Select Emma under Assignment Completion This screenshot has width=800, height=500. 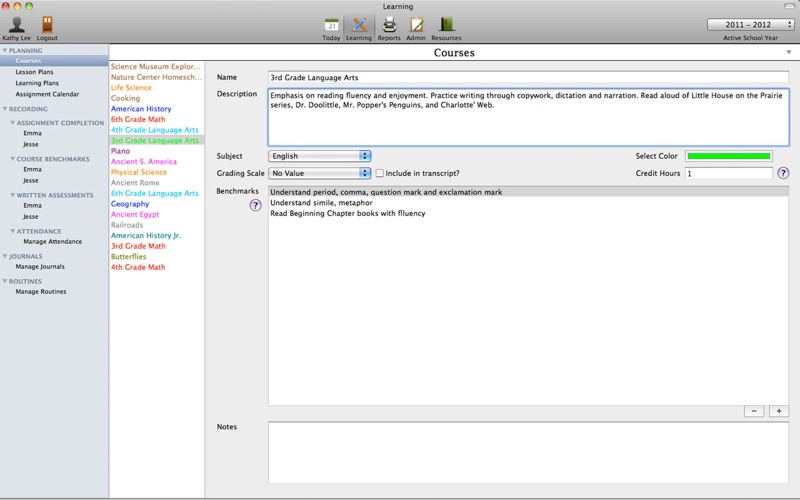[32, 133]
